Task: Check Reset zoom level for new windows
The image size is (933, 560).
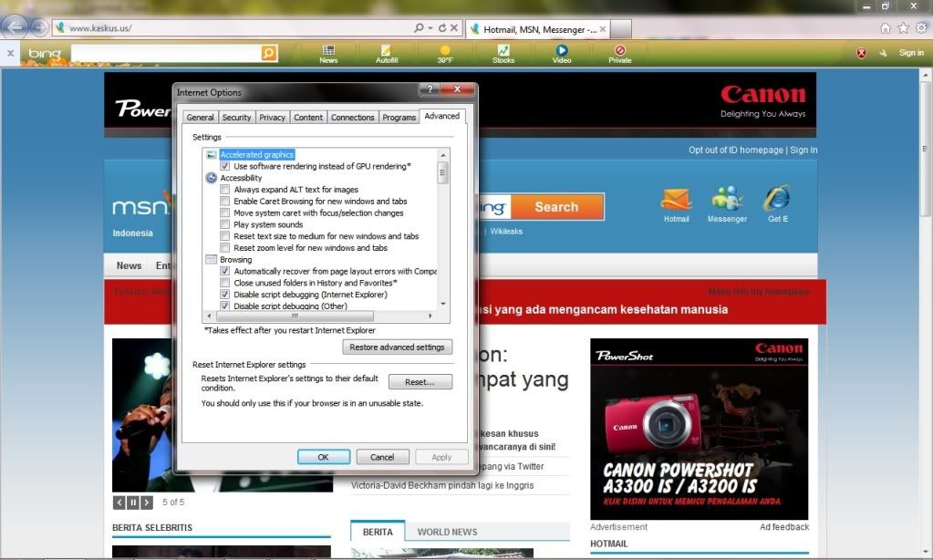Action: [225, 247]
